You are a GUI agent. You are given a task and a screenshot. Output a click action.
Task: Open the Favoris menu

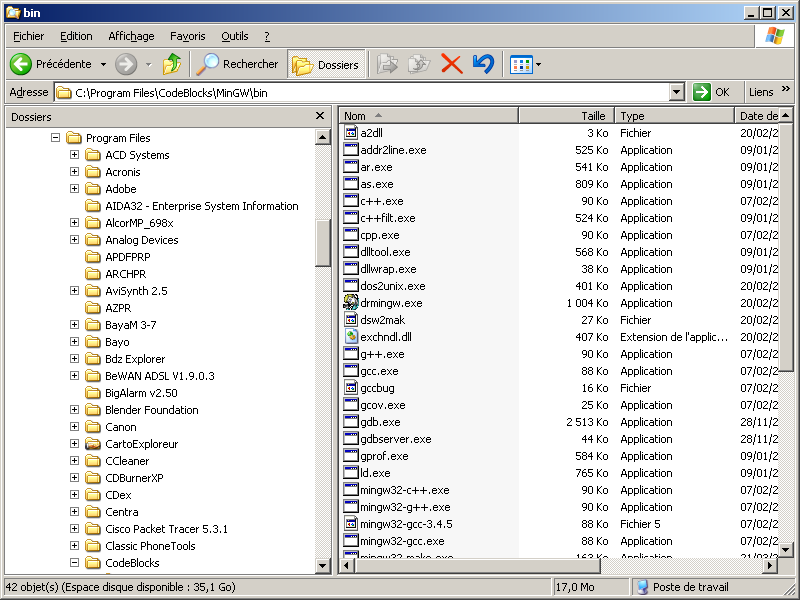tap(187, 36)
